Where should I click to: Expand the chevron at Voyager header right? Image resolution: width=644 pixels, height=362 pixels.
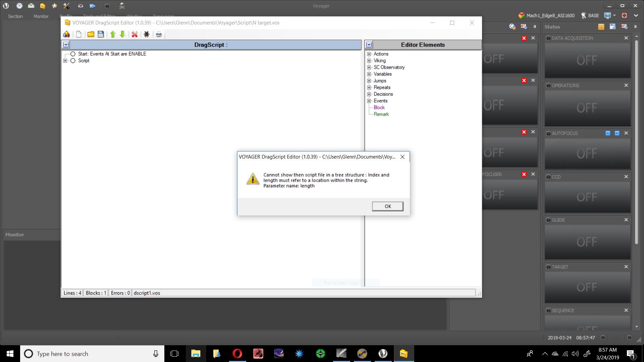(636, 15)
